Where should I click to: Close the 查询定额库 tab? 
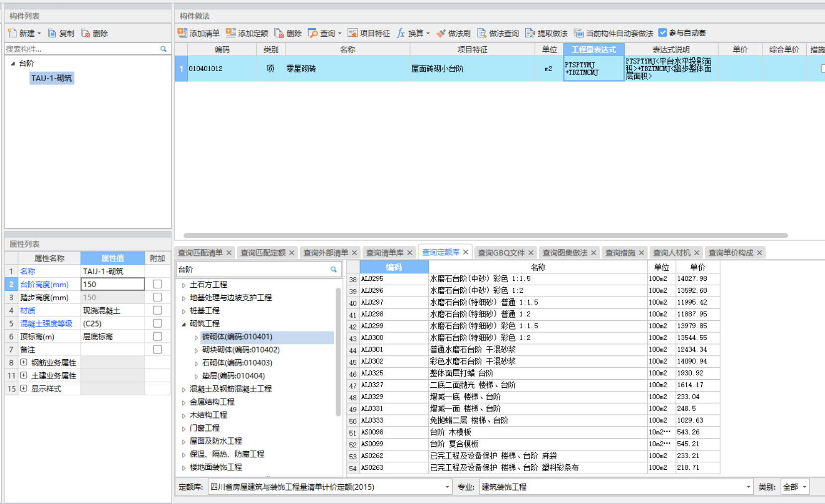tap(466, 252)
